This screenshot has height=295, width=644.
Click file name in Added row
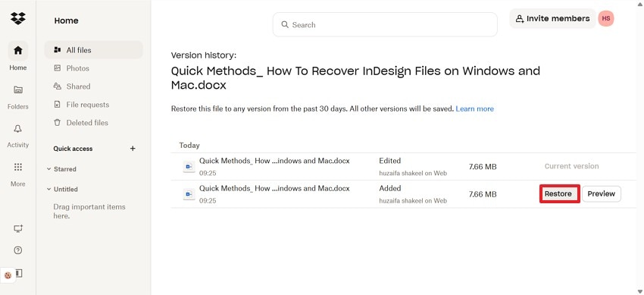tap(274, 188)
